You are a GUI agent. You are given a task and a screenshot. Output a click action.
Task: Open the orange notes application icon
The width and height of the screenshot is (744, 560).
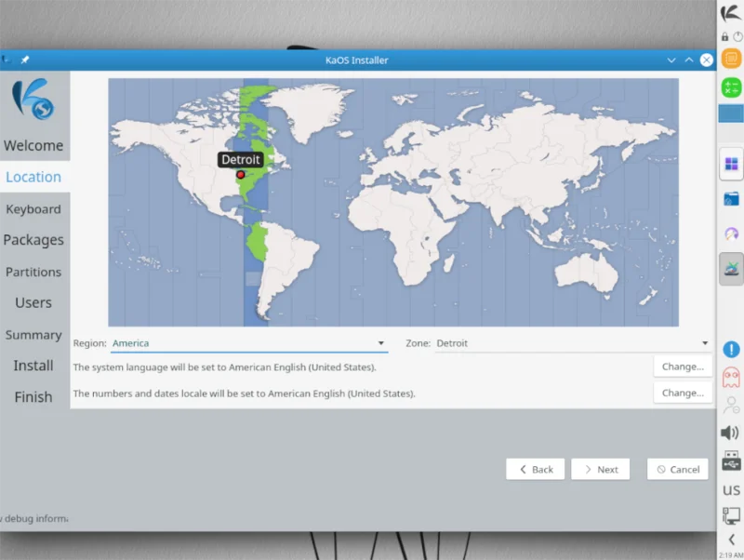coord(731,59)
